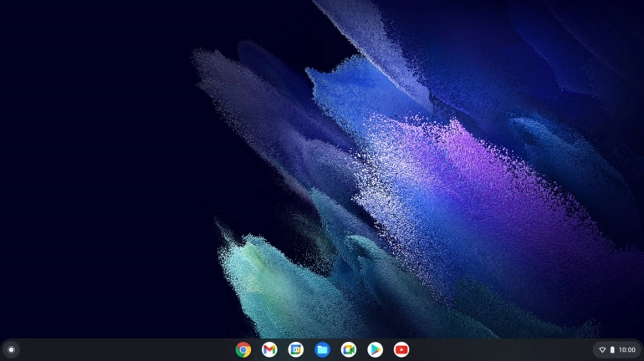The image size is (644, 361).
Task: Click the teal-green brush stroke on the wallpaper
Action: click(268, 284)
